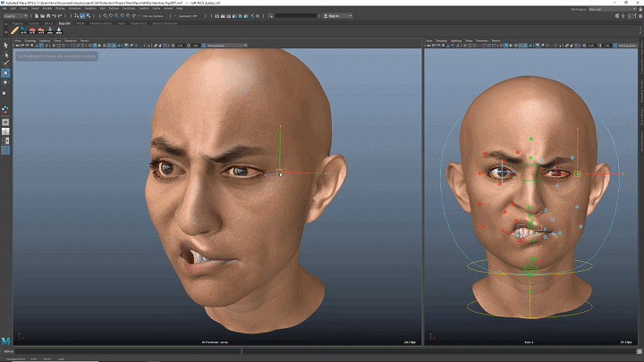
Task: Pick the Scale tool
Action: (5, 92)
